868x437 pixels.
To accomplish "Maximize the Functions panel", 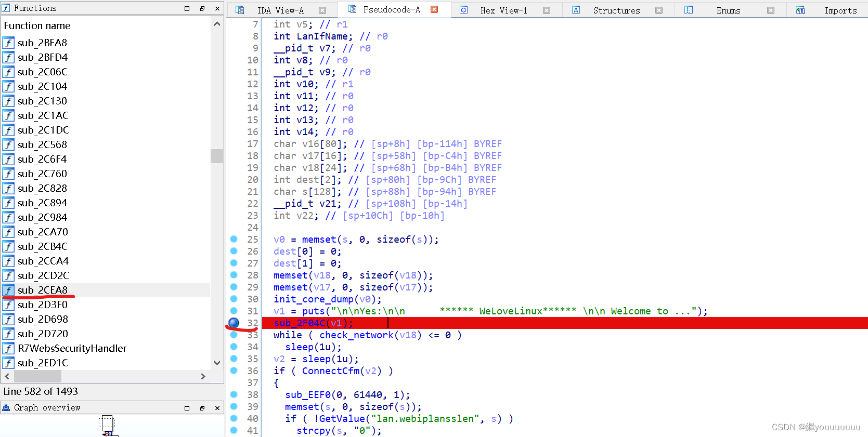I will point(187,8).
